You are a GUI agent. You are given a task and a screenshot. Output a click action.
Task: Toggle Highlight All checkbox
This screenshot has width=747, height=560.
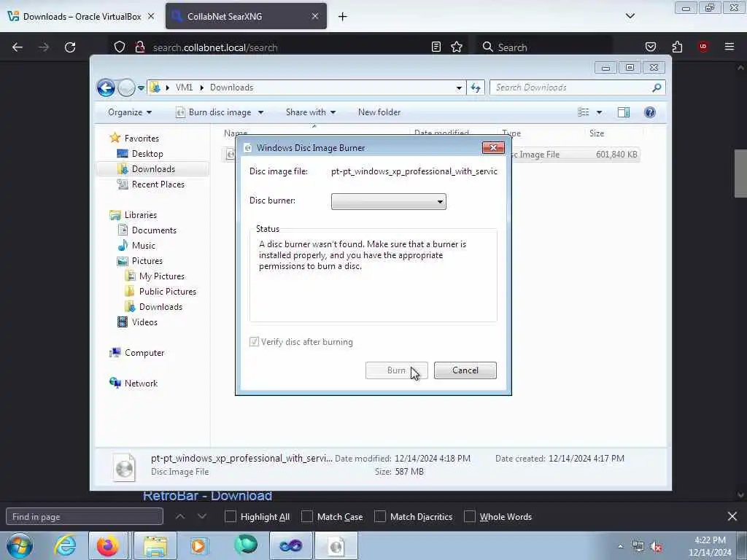[230, 517]
